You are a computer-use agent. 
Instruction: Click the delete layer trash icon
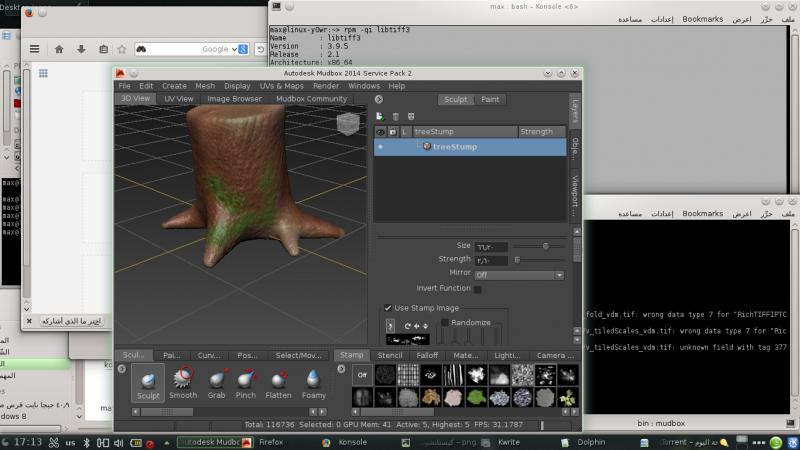coord(395,116)
